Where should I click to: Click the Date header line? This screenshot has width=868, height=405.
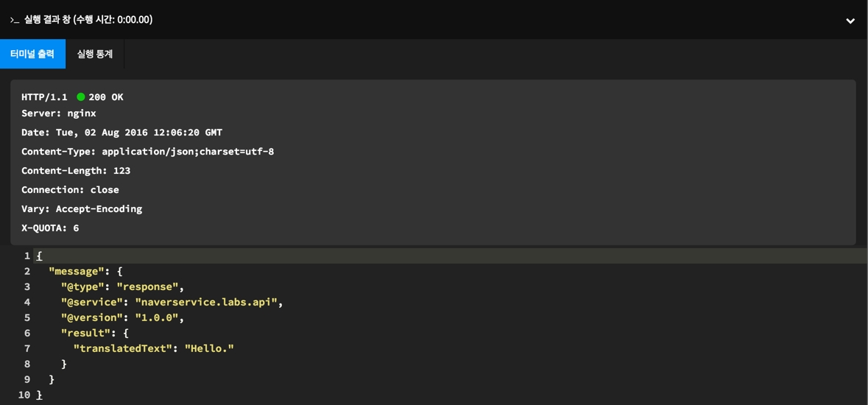click(x=121, y=133)
